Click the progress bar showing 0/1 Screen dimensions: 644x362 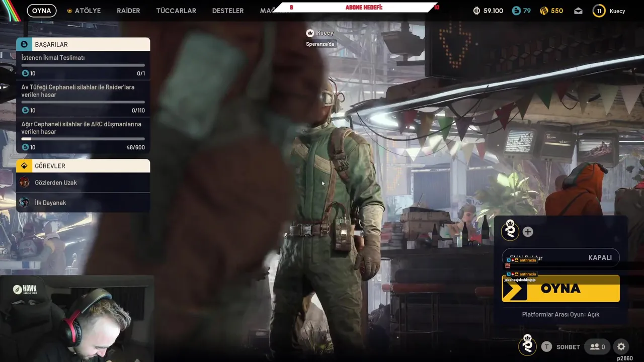[x=83, y=65]
